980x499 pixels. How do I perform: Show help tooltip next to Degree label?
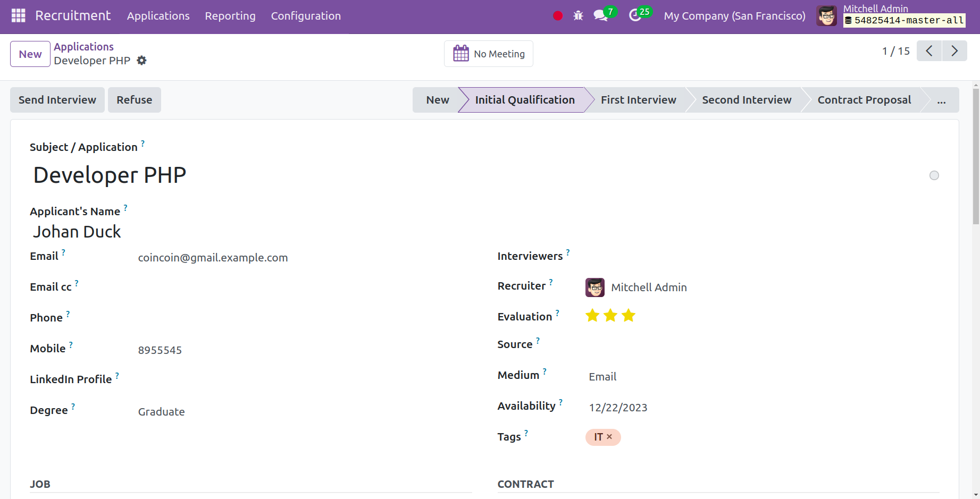point(73,407)
